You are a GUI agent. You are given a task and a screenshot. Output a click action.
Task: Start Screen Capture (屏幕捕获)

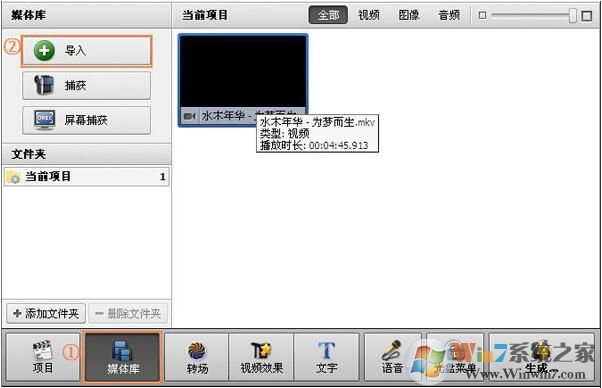86,120
